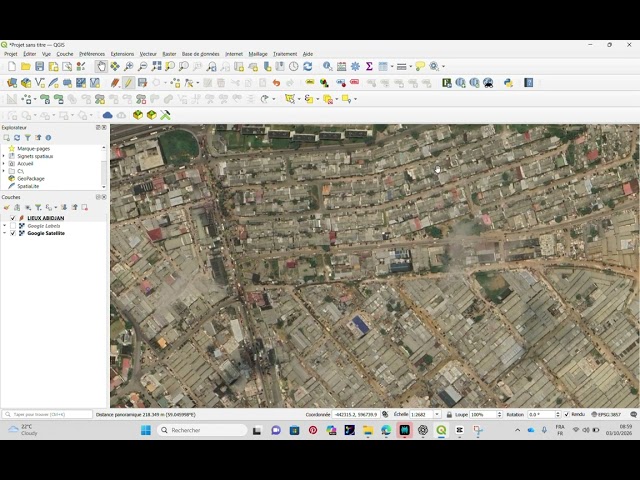Click the Loupe magnifier value field

[x=483, y=414]
